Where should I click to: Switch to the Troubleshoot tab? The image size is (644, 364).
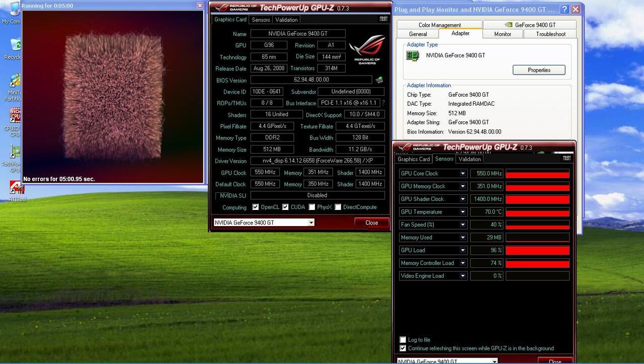tap(550, 34)
